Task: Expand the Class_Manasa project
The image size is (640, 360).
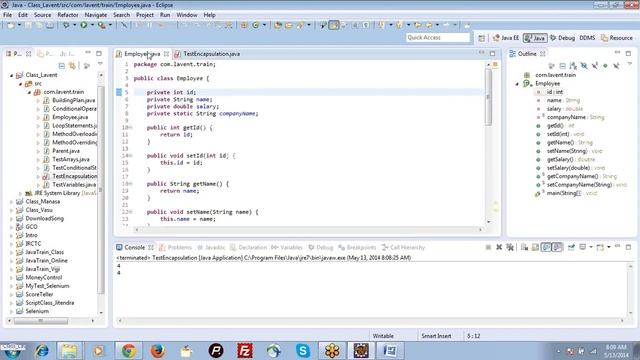Action: [11, 202]
